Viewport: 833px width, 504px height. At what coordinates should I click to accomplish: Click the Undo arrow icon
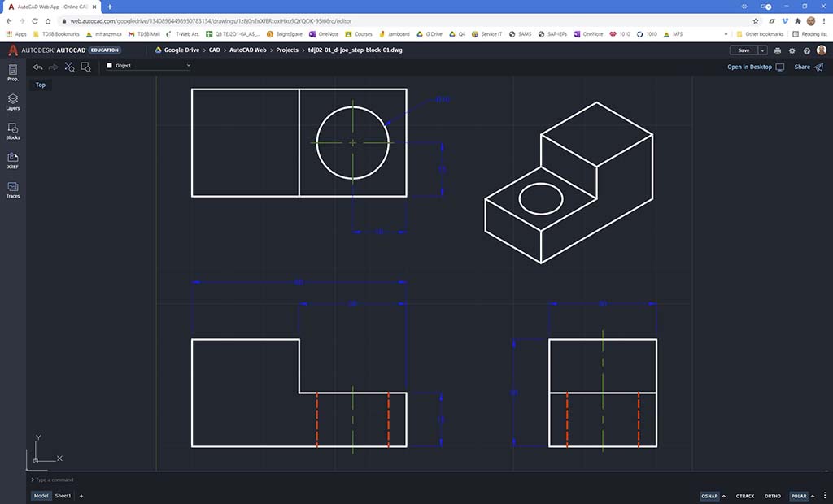coord(37,67)
